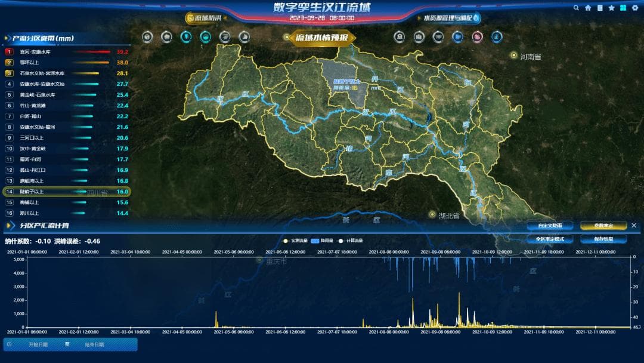Go to the home icon
The height and width of the screenshot is (363, 644).
[x=588, y=8]
